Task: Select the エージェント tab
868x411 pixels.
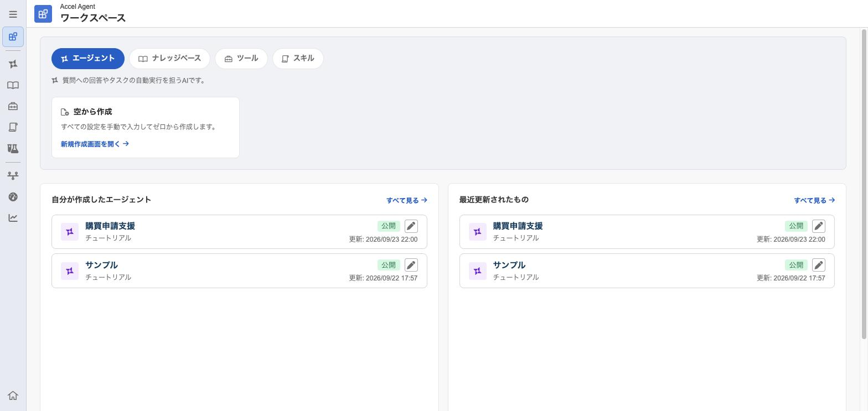Action: pos(88,59)
